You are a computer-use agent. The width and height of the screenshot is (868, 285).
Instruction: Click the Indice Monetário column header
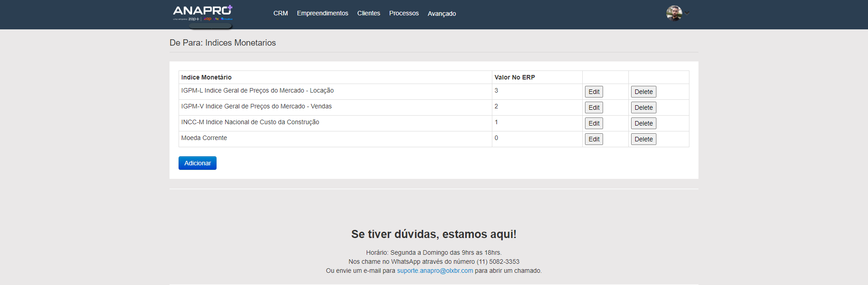coord(206,77)
